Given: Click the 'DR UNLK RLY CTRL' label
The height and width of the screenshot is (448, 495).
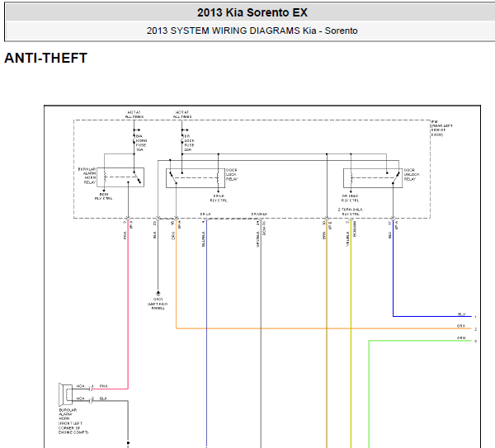Looking at the screenshot, I should point(350,198).
